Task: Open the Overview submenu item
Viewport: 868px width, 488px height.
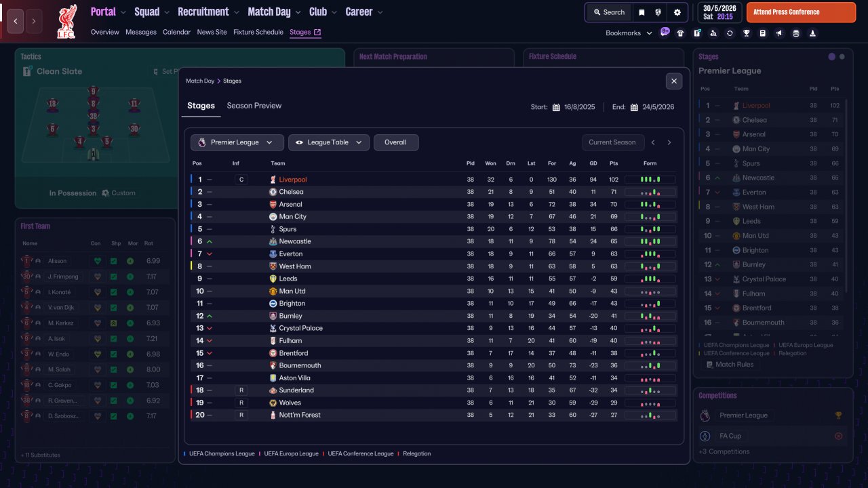Action: point(104,32)
